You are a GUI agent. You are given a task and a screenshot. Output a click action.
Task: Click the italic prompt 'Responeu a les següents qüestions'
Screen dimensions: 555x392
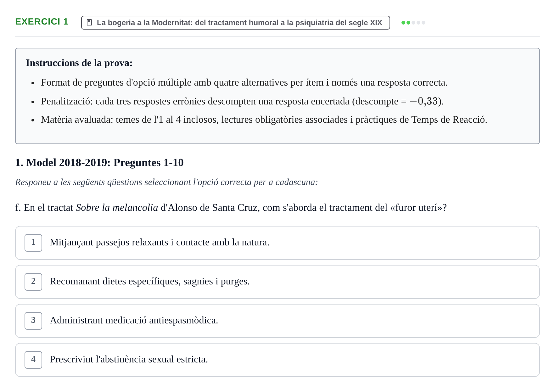[x=166, y=182]
